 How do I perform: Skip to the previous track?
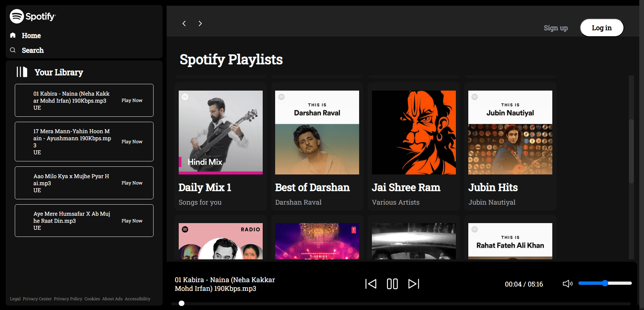(x=371, y=284)
